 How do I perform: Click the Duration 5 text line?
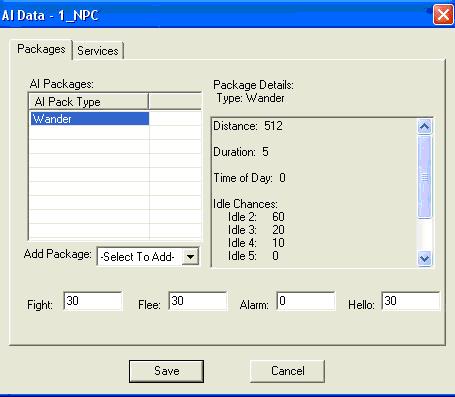coord(241,152)
